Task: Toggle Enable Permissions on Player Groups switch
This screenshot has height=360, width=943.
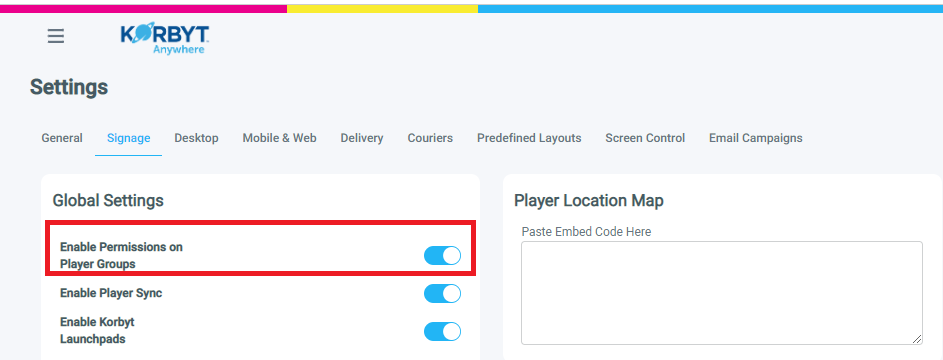Action: tap(443, 255)
